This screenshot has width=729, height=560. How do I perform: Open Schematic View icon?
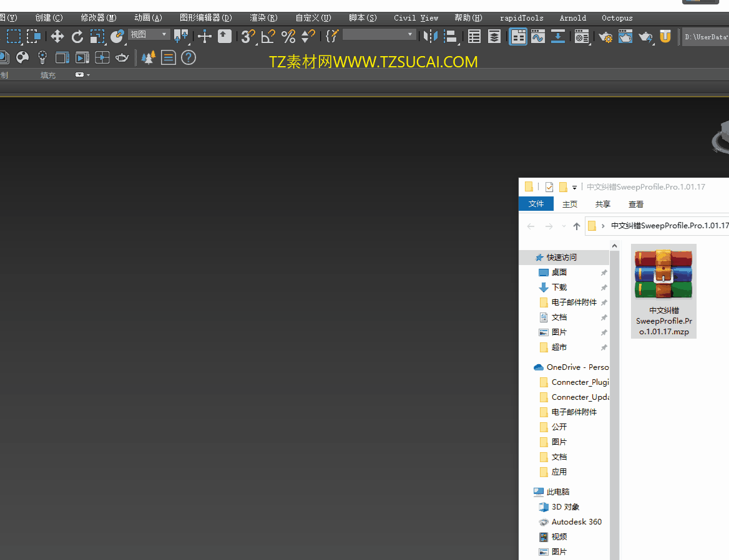(558, 36)
